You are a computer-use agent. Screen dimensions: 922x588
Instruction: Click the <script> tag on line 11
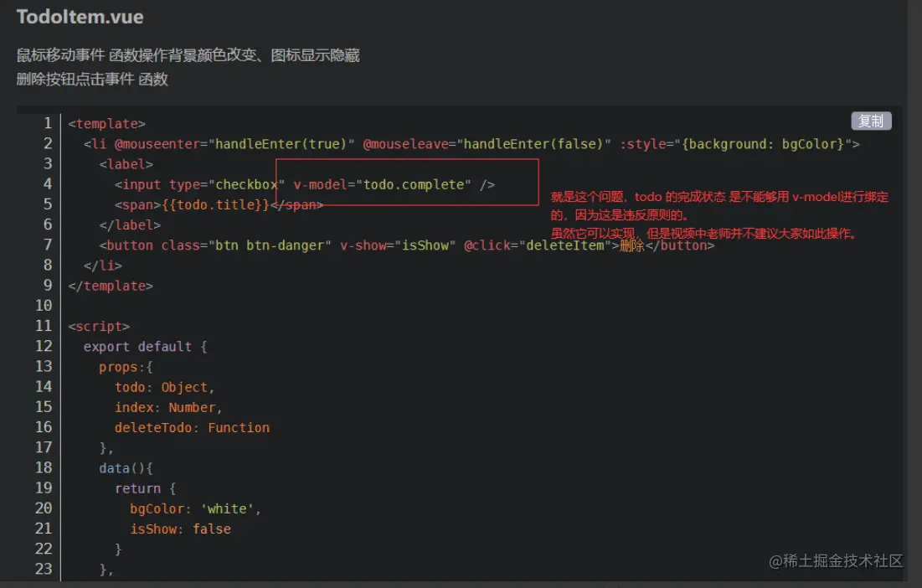click(99, 327)
